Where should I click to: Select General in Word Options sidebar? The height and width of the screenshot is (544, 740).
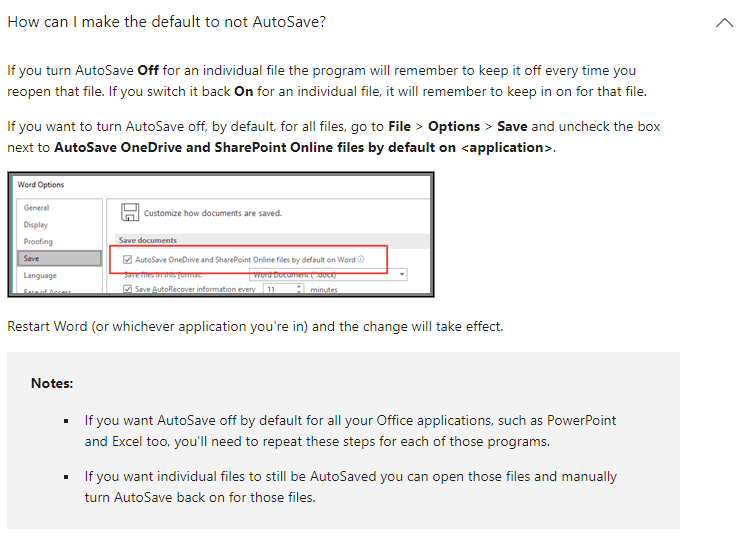[x=36, y=208]
